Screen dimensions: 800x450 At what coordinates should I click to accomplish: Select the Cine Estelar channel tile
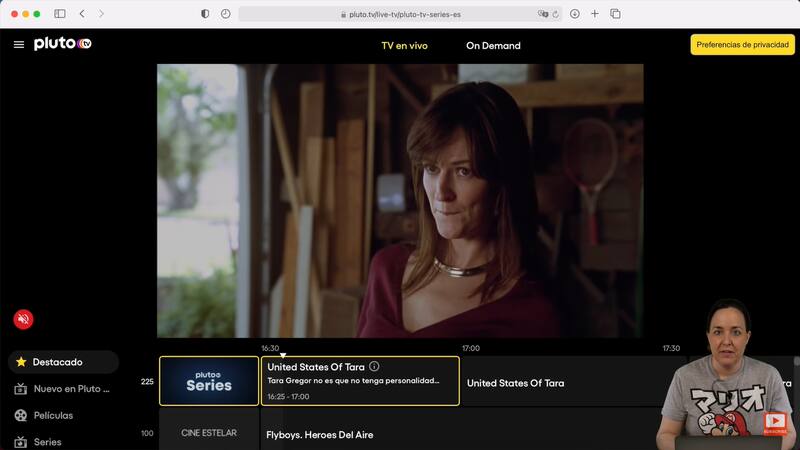click(209, 432)
